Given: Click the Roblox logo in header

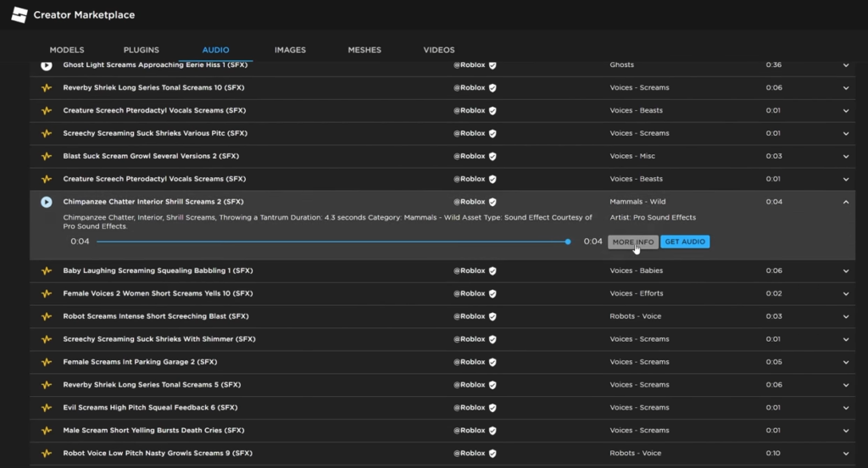Looking at the screenshot, I should point(19,15).
